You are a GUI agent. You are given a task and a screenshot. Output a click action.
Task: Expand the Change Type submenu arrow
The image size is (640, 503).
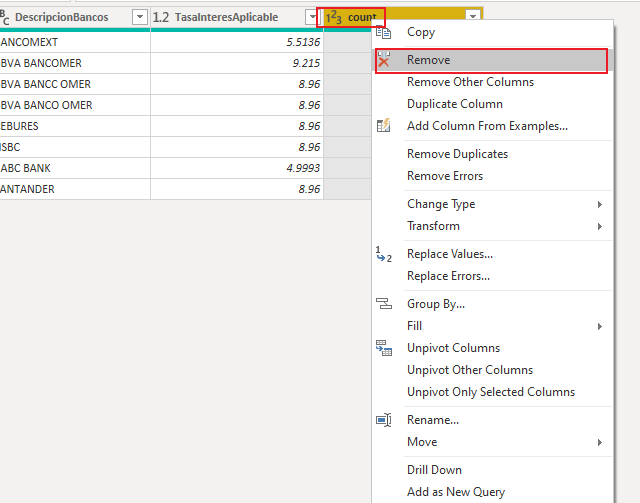pos(600,204)
